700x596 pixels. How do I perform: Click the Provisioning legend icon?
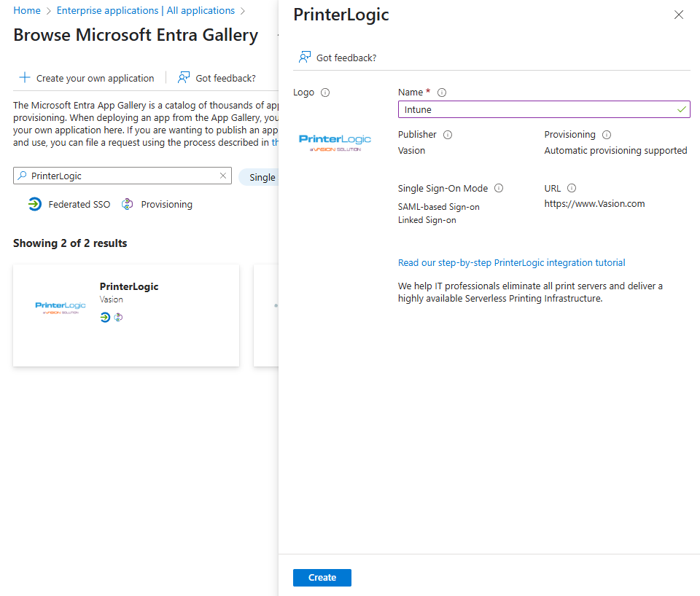coord(127,204)
